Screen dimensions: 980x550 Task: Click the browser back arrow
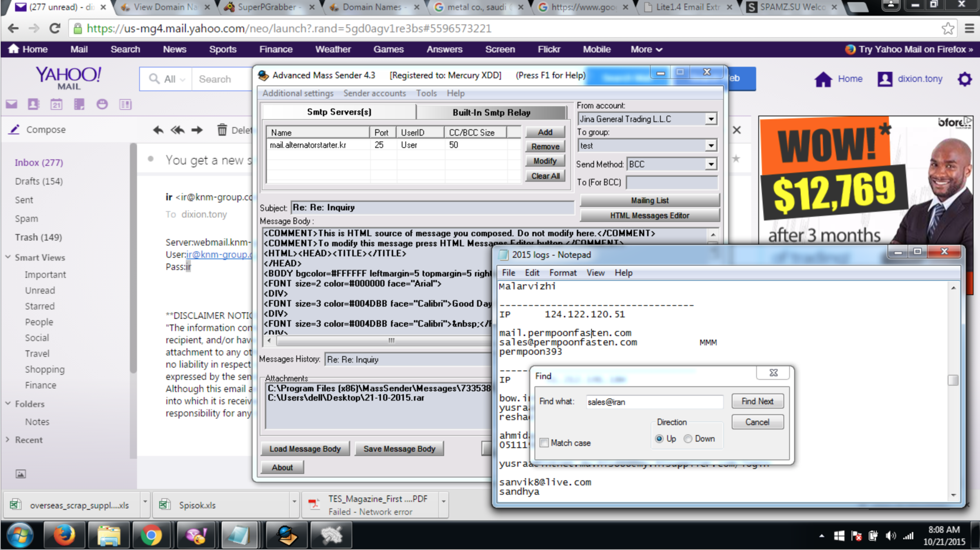[x=13, y=28]
